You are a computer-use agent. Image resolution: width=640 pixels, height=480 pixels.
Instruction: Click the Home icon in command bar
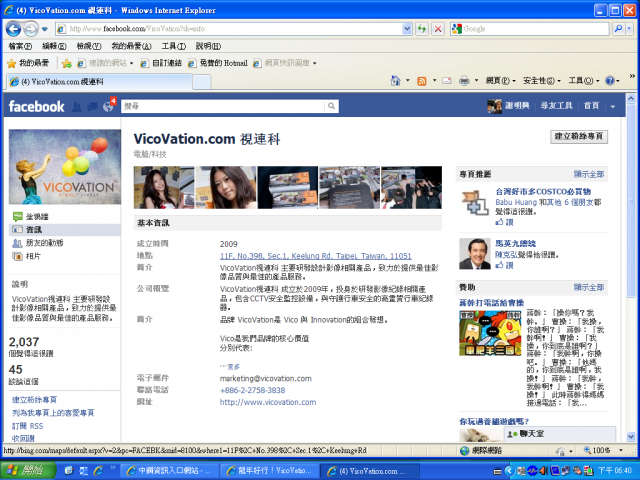tap(395, 80)
